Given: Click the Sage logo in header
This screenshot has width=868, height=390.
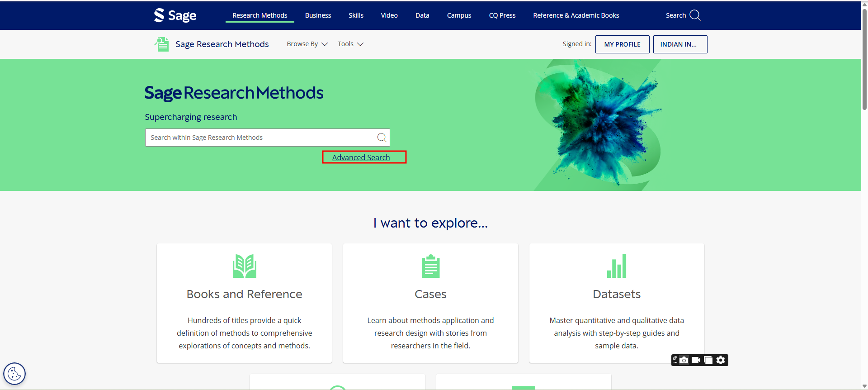Looking at the screenshot, I should (175, 15).
